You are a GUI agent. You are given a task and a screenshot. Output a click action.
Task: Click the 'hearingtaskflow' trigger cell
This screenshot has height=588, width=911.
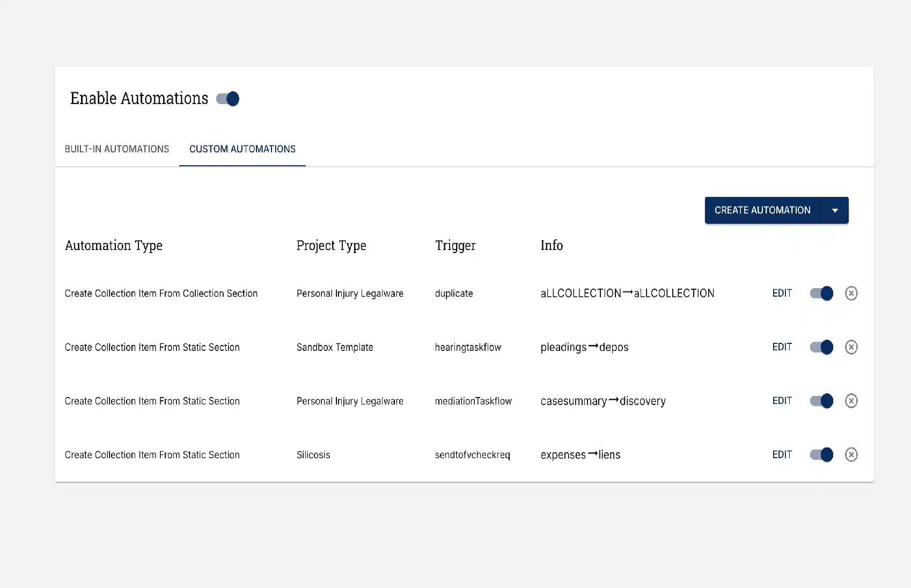(468, 347)
